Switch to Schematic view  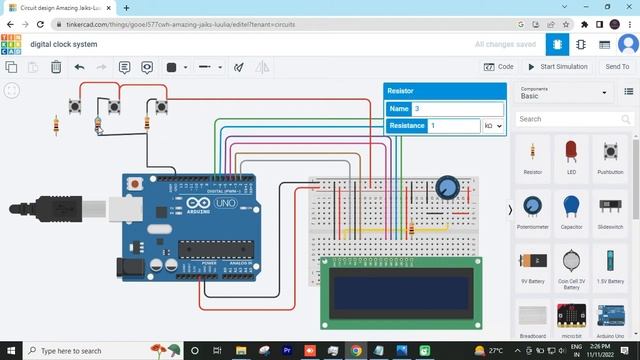pyautogui.click(x=581, y=44)
